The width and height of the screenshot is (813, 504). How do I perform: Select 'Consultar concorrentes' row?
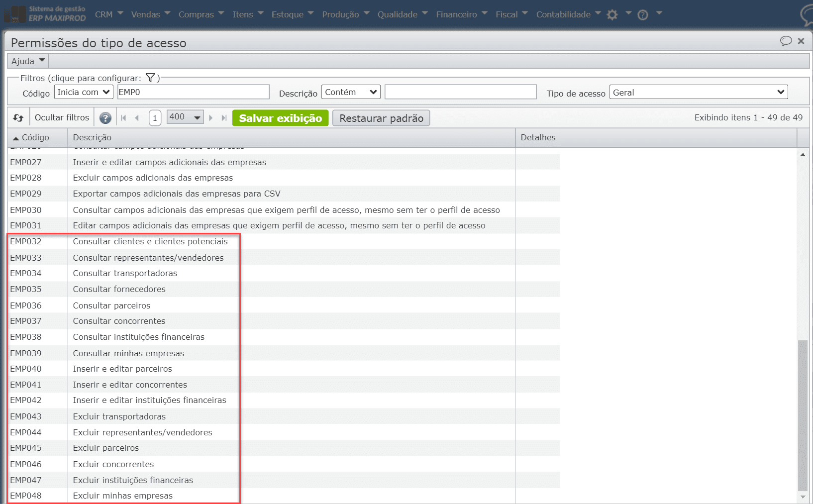pos(284,321)
